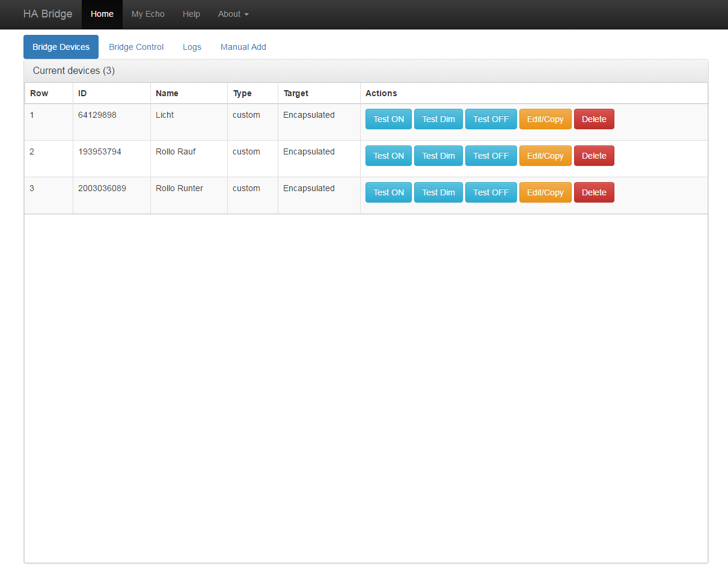728x574 pixels.
Task: Edit/Copy the Rollo Rauf device
Action: click(545, 156)
